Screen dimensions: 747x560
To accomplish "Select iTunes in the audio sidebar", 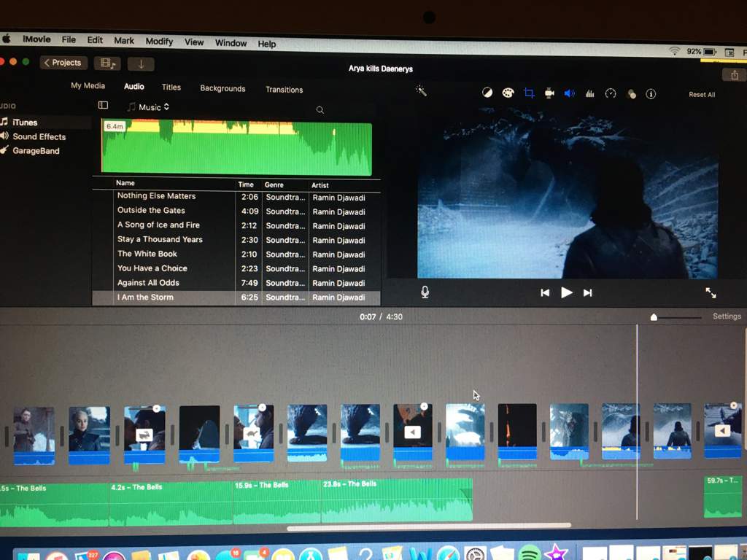I will (x=25, y=122).
